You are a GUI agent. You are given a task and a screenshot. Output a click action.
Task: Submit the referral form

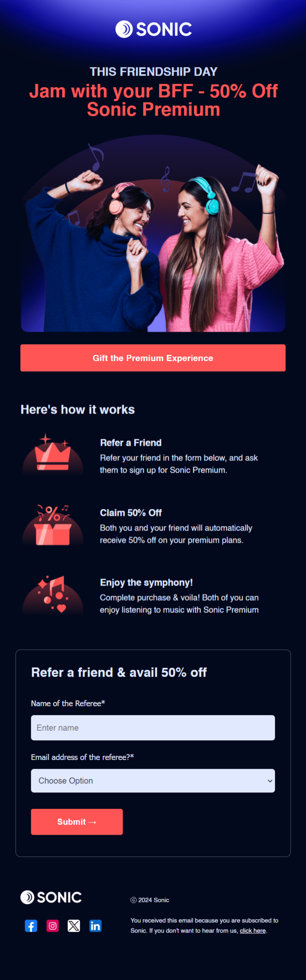click(77, 822)
